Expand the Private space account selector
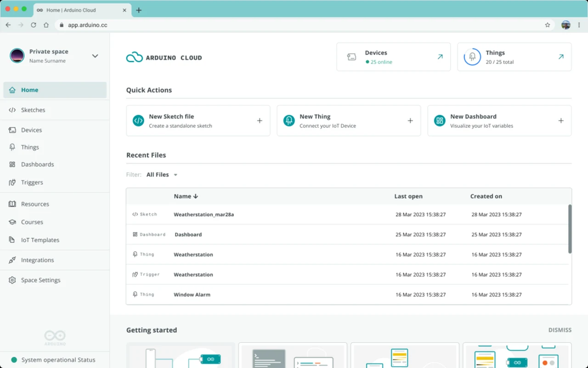The height and width of the screenshot is (368, 588). coord(55,56)
